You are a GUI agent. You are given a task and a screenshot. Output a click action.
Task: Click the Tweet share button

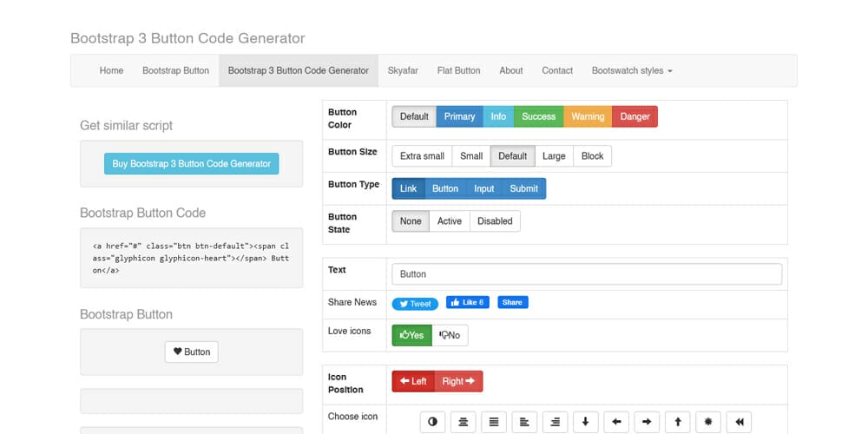(415, 304)
